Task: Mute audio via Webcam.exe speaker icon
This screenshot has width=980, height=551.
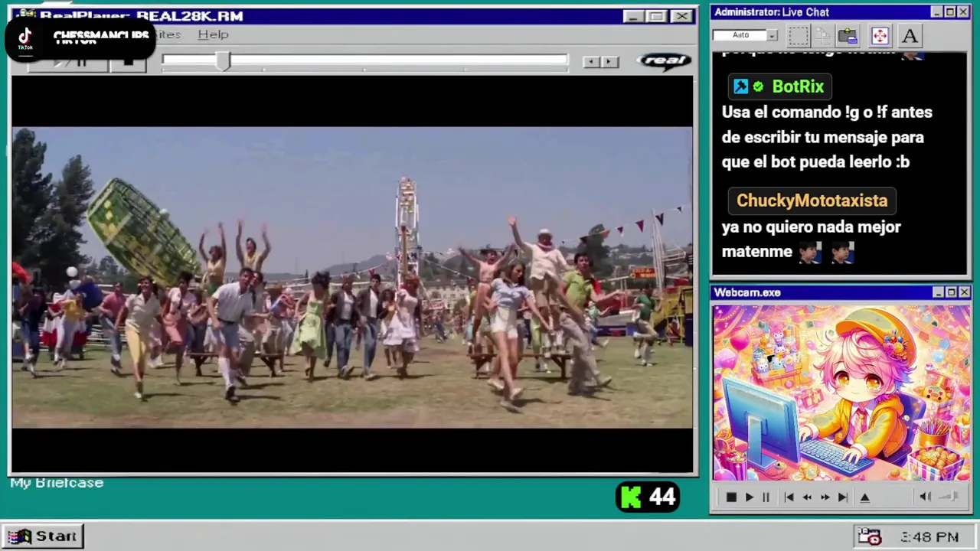Action: pyautogui.click(x=925, y=497)
